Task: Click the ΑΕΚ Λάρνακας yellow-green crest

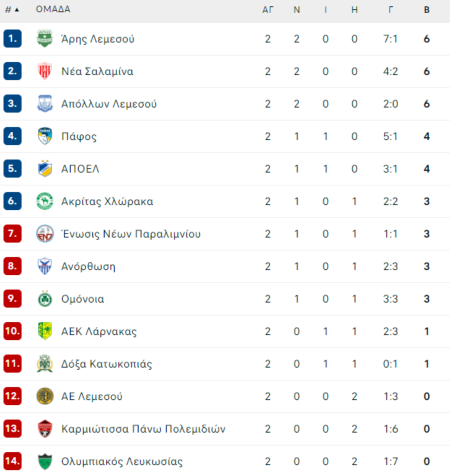Action: coord(44,331)
